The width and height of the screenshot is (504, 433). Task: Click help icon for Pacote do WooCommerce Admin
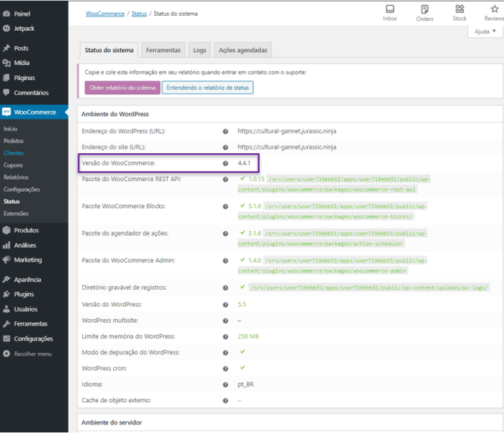click(226, 261)
